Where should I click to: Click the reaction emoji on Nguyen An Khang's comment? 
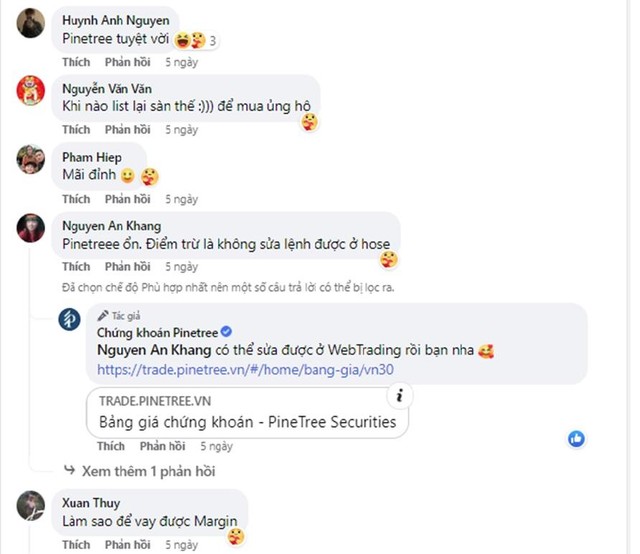[389, 260]
